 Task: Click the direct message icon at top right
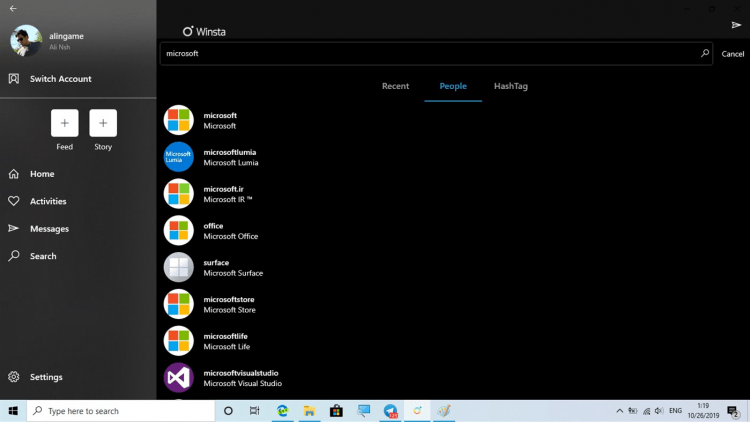tap(736, 25)
